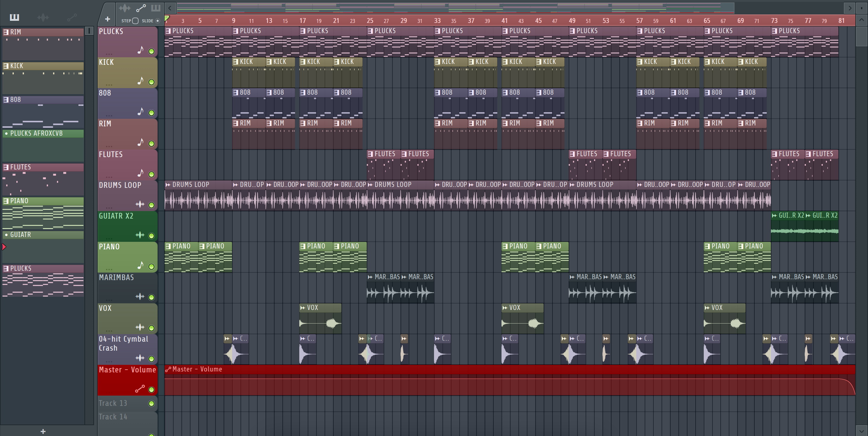
Task: Click the scroll-left arrow of timeline overview
Action: click(170, 8)
